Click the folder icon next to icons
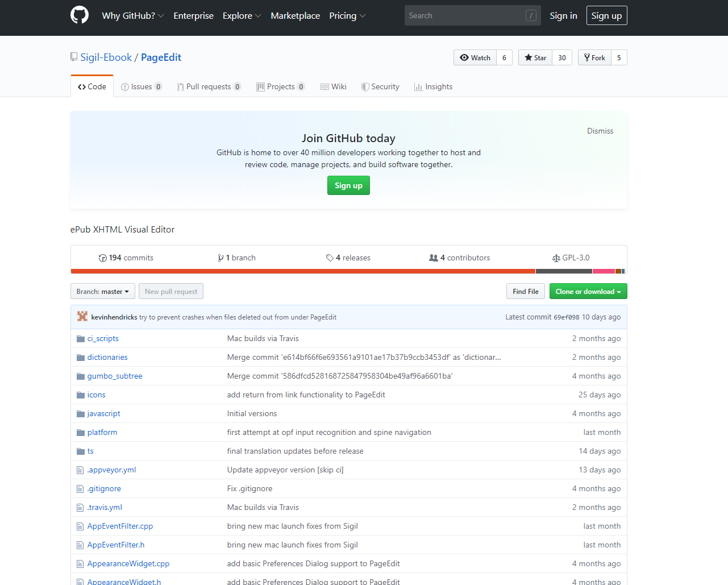728x585 pixels. [80, 395]
